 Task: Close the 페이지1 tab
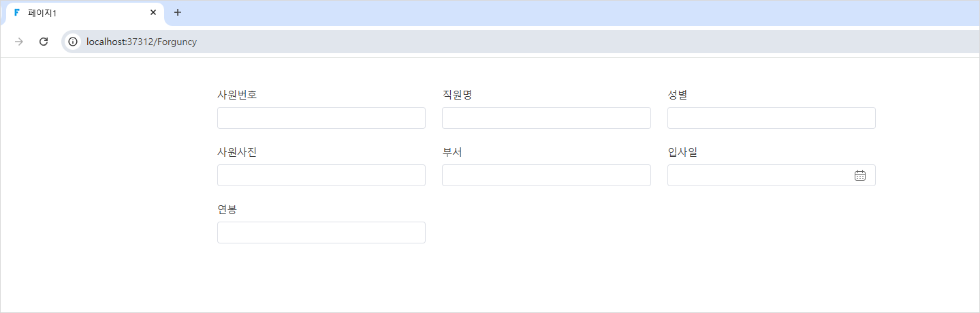153,12
